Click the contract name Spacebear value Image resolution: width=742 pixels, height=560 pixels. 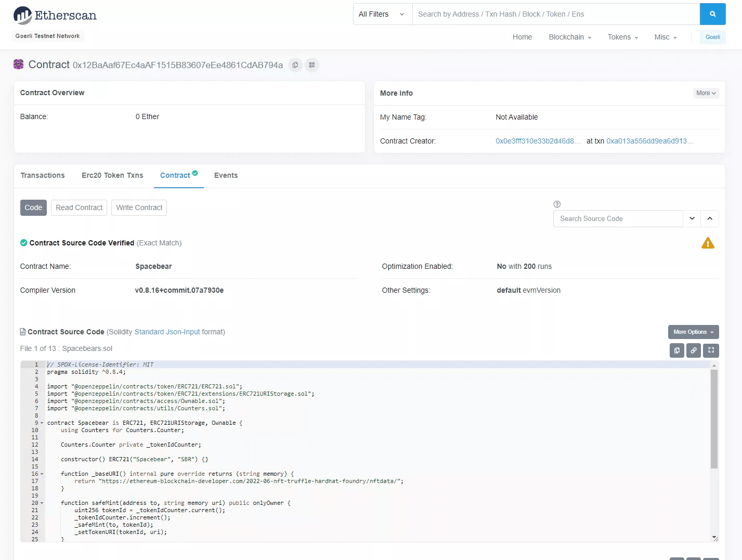pyautogui.click(x=153, y=266)
